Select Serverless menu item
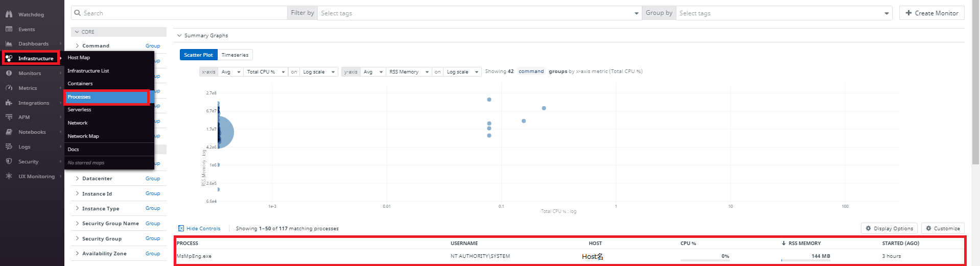Screen dimensions: 980x266 pyautogui.click(x=109, y=109)
